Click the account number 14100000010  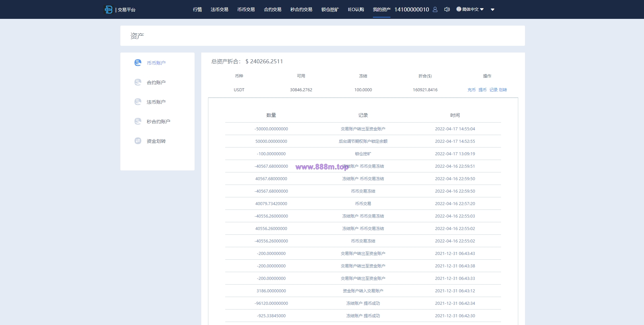coord(412,9)
